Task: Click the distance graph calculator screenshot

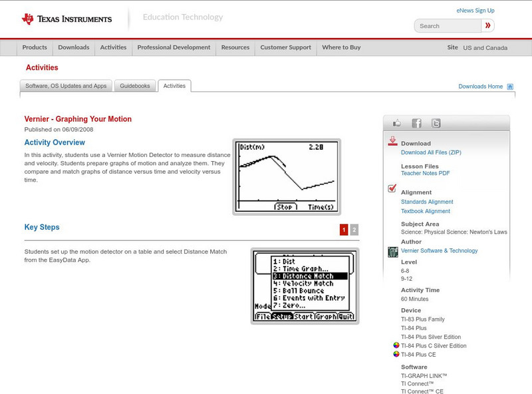Action: [x=287, y=176]
